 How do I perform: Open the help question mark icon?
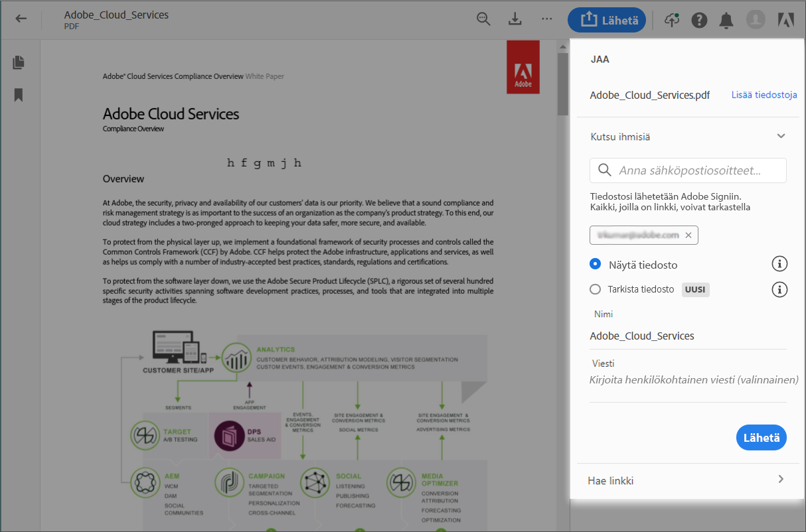coord(699,20)
